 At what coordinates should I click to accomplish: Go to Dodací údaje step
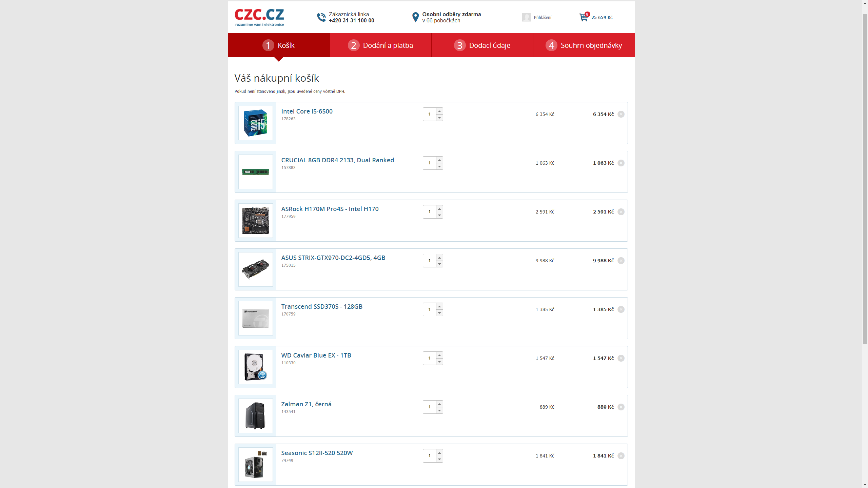[482, 45]
